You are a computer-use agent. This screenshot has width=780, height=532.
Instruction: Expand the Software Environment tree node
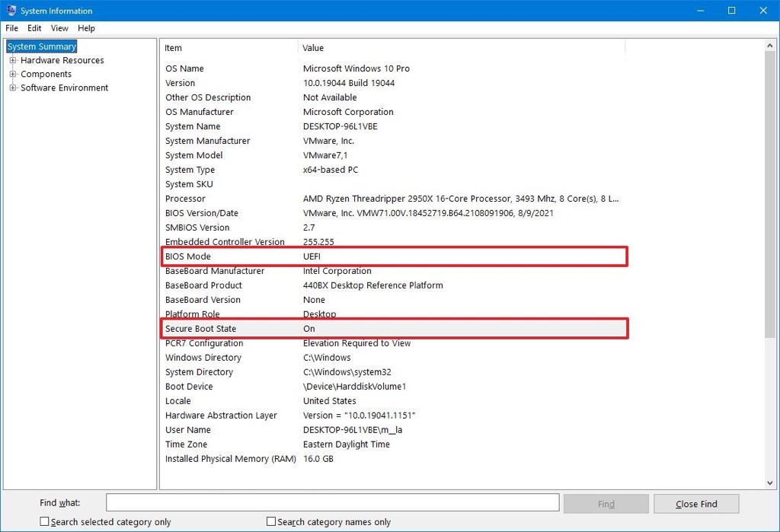[x=13, y=88]
